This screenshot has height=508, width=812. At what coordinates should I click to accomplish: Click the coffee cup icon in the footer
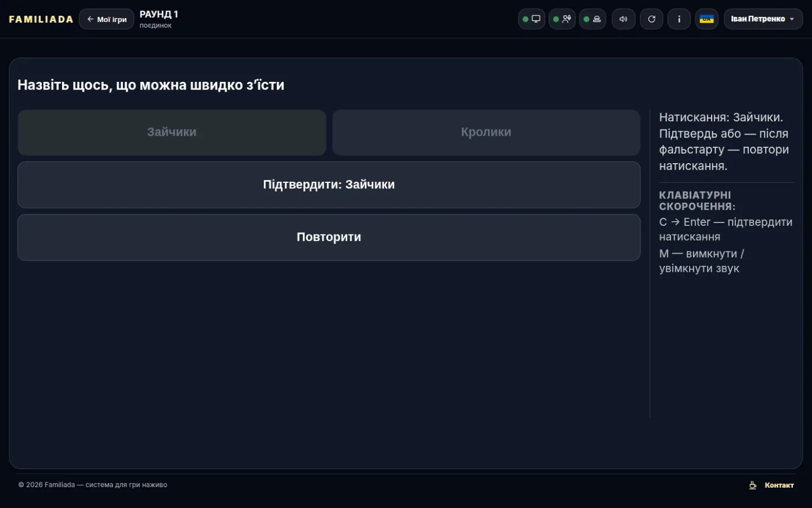pyautogui.click(x=753, y=485)
